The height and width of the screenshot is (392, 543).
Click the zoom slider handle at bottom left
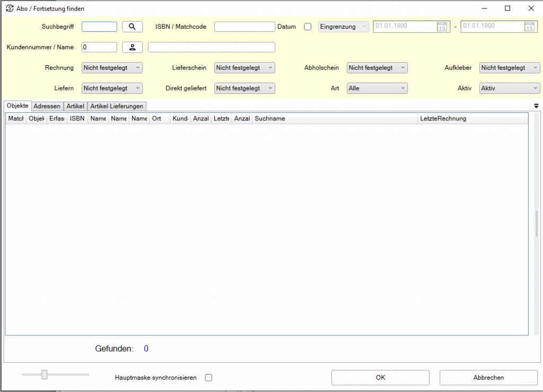[x=45, y=375]
